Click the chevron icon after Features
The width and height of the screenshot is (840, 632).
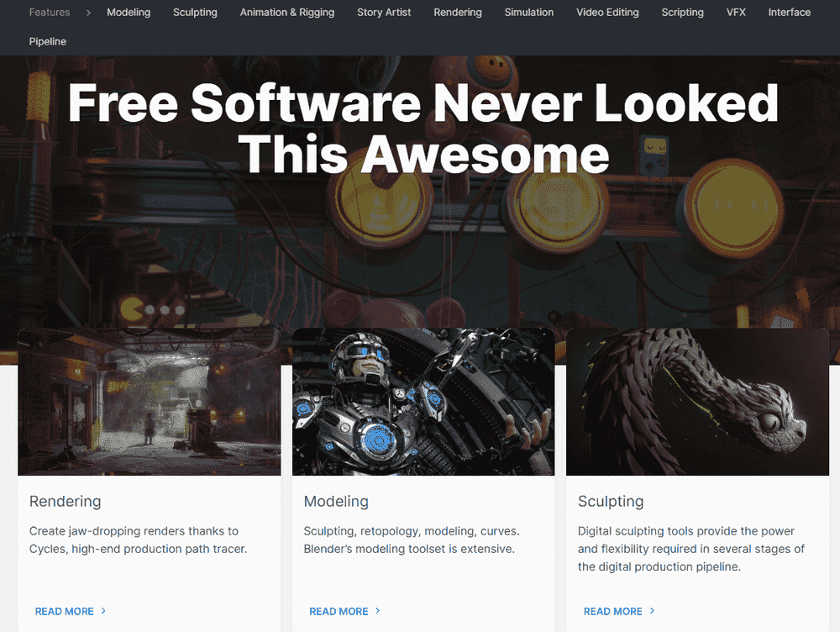coord(88,13)
